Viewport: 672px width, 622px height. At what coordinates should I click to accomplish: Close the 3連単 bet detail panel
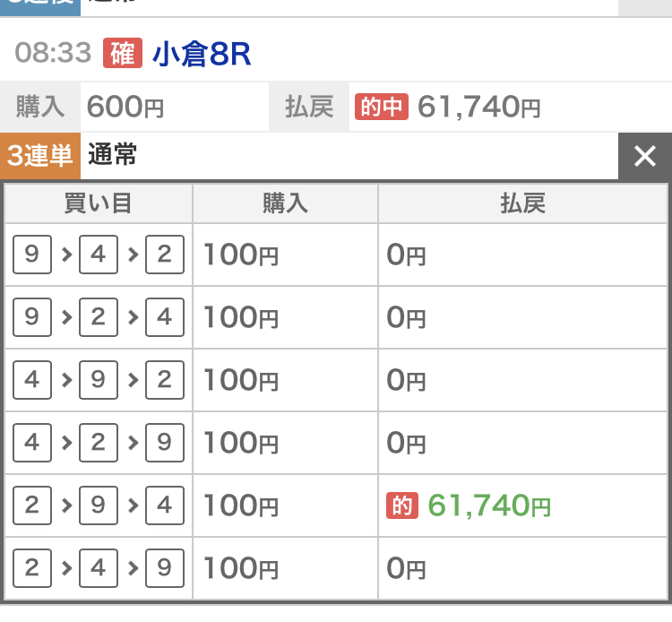click(645, 156)
